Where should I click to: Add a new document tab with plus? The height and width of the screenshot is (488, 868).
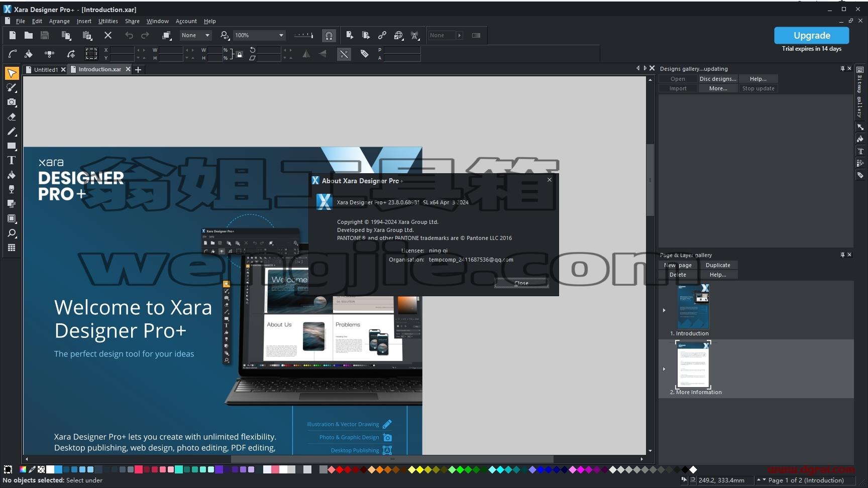click(138, 70)
